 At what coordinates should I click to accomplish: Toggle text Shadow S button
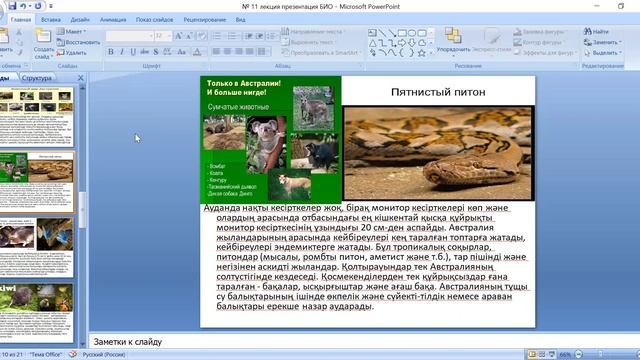(156, 52)
